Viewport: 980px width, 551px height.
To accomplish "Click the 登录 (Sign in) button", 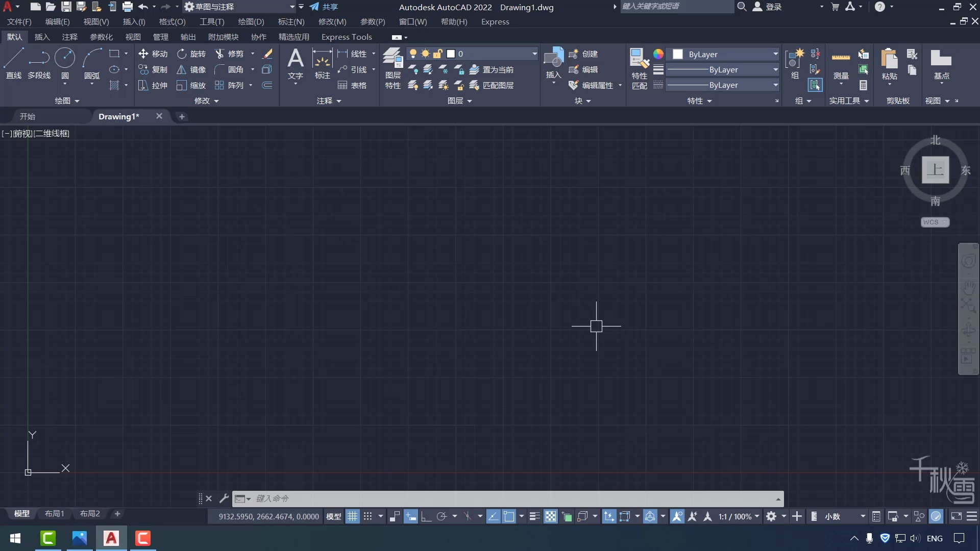I will click(x=768, y=7).
